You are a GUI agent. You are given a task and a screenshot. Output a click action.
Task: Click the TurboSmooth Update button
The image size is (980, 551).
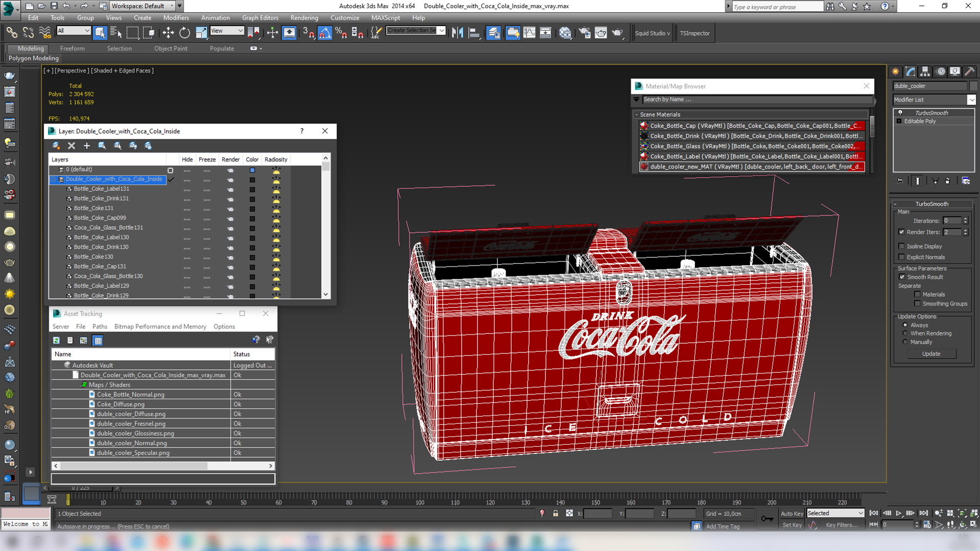coord(930,353)
